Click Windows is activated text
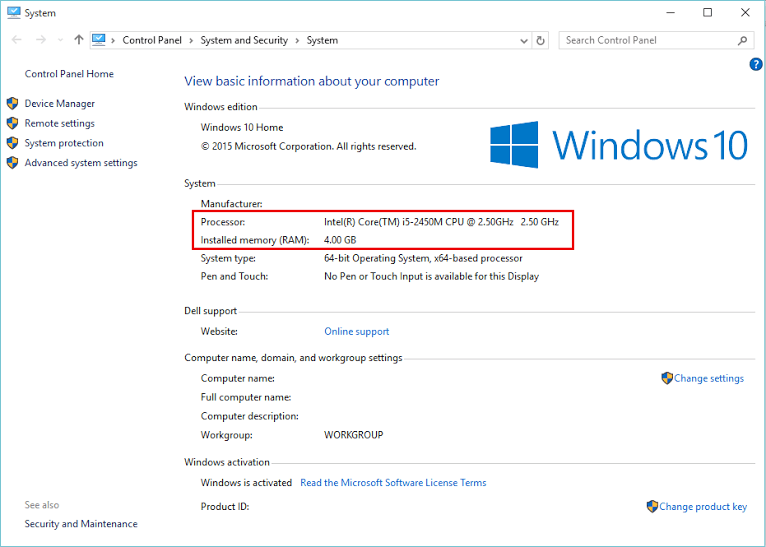 (246, 483)
